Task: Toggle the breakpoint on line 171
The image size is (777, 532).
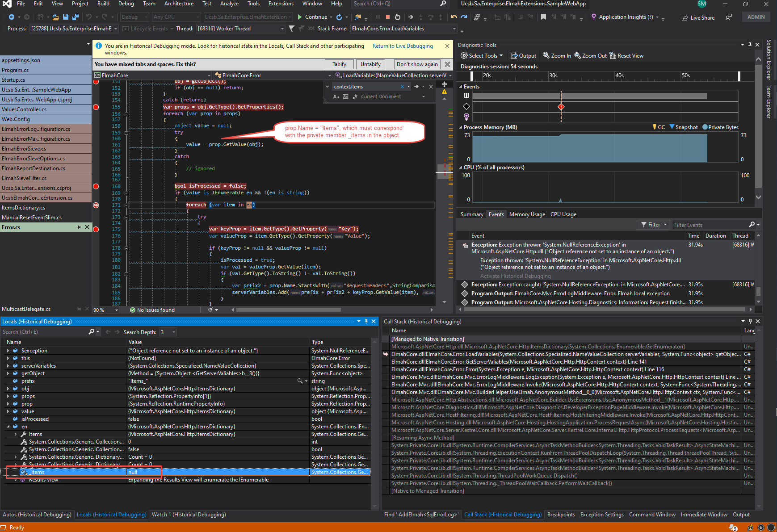Action: [x=96, y=205]
